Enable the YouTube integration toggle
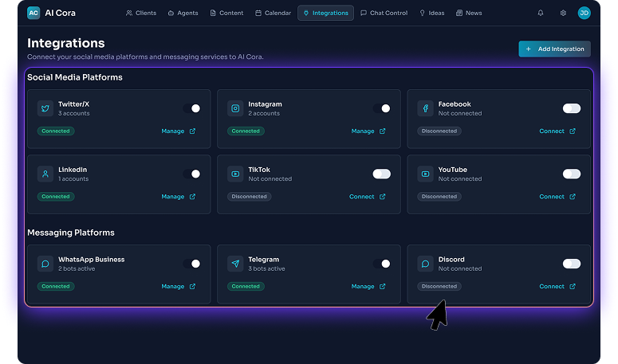Screen dimensions: 618x364 tap(571, 174)
